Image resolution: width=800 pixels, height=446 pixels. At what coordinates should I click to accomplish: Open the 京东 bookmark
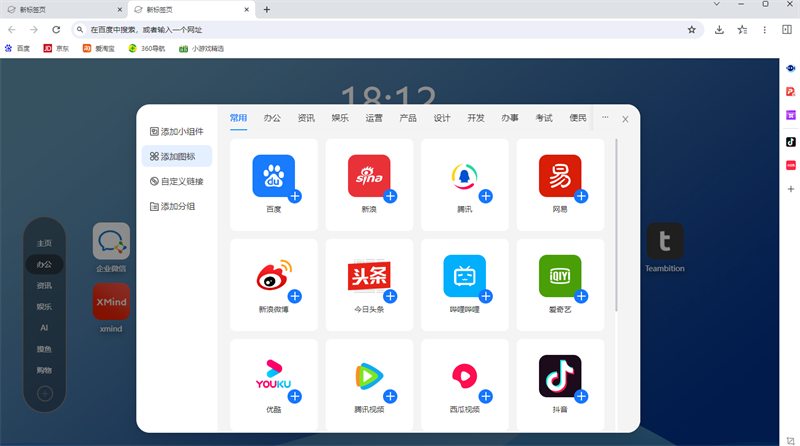[x=56, y=48]
